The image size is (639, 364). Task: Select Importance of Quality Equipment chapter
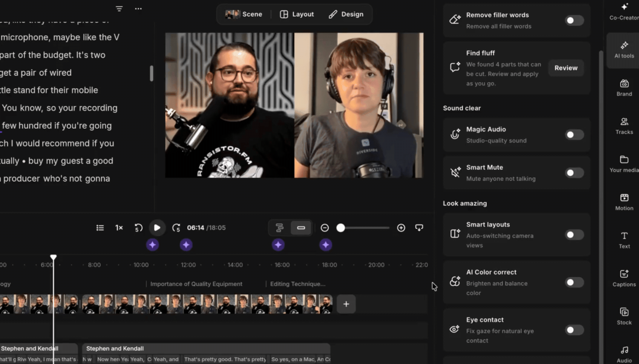(196, 284)
